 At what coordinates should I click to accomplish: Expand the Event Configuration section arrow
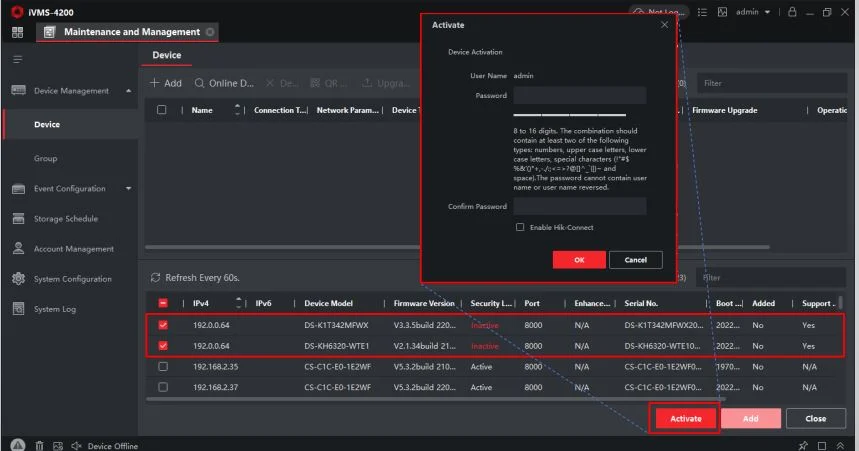coord(128,189)
